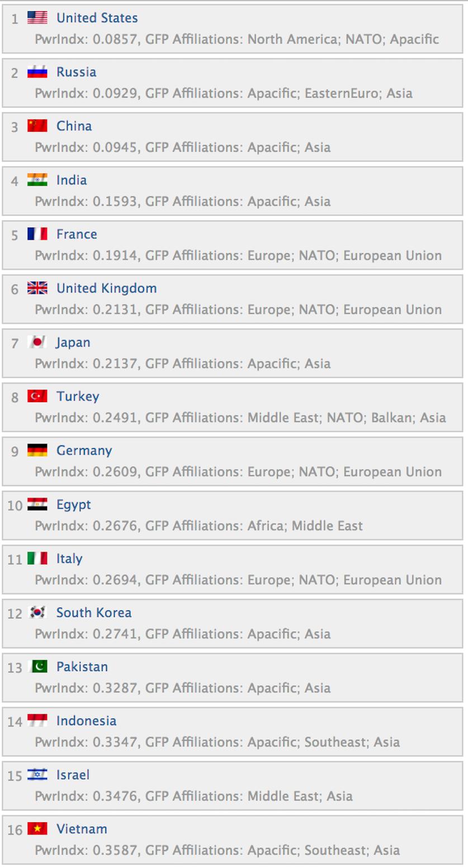Click the United States flag icon

[x=37, y=18]
